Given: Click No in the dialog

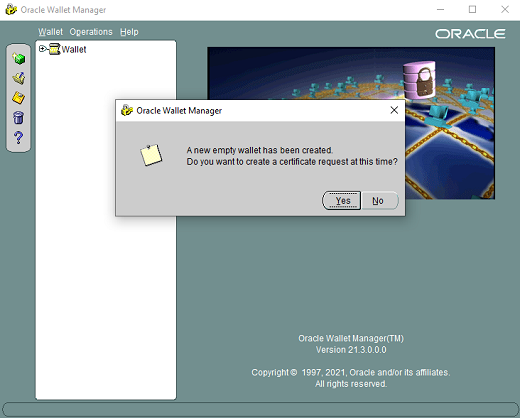Looking at the screenshot, I should [x=379, y=201].
